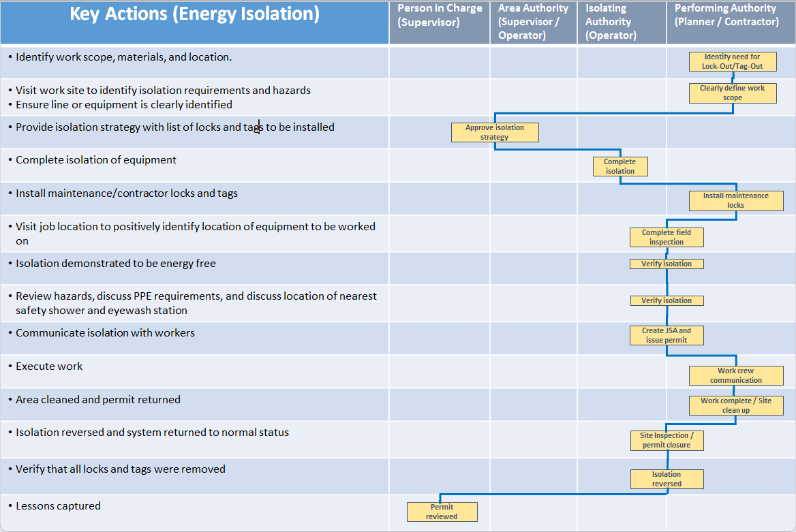The image size is (796, 532).
Task: Click the 'Key Actions (Energy Isolation)' title header
Action: [194, 15]
